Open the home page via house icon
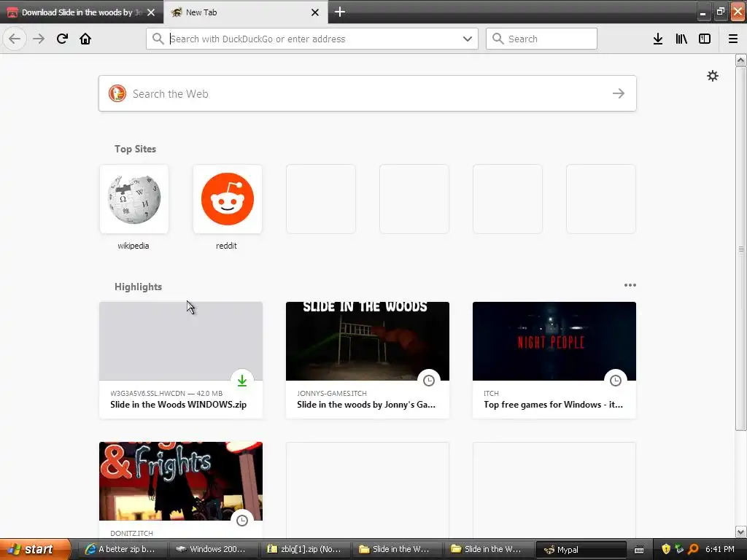Viewport: 747px width, 560px height. 85,39
